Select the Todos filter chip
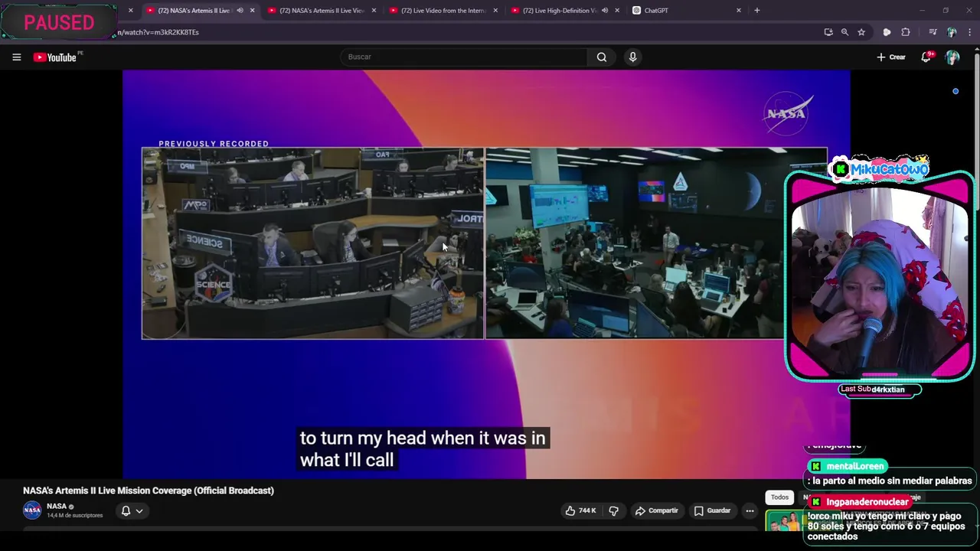The height and width of the screenshot is (551, 980). (x=779, y=497)
